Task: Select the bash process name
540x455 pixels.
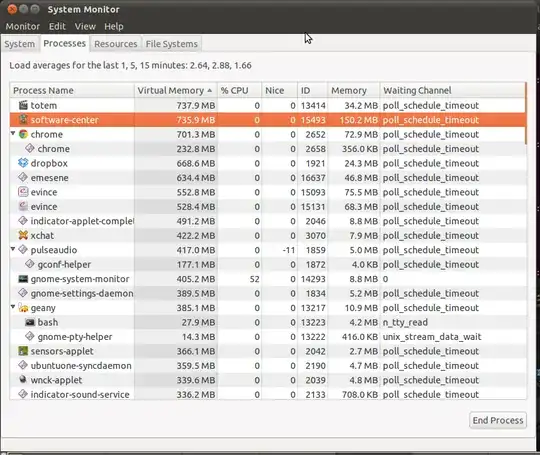Action: 48,322
